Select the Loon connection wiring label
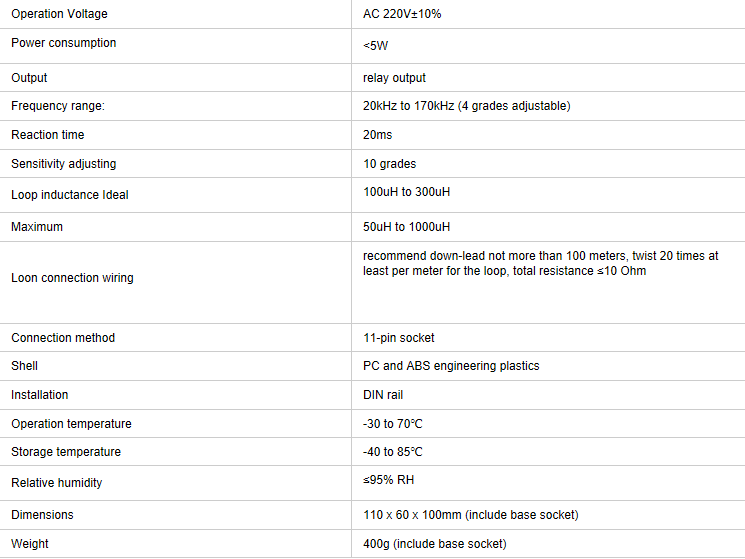Screen dimensions: 745x559 click(72, 278)
